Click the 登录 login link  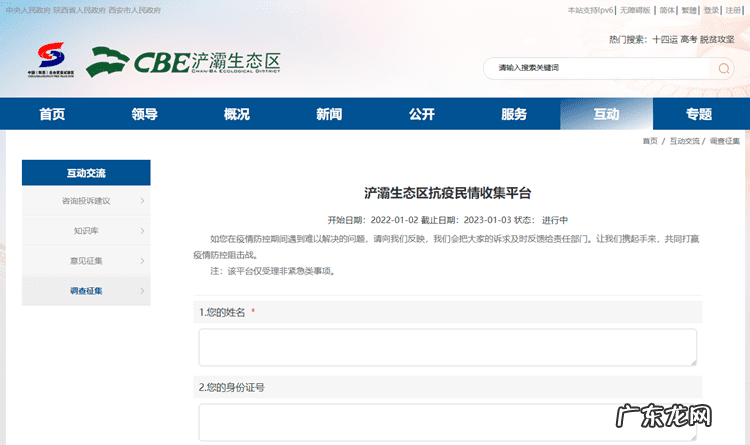coord(711,10)
